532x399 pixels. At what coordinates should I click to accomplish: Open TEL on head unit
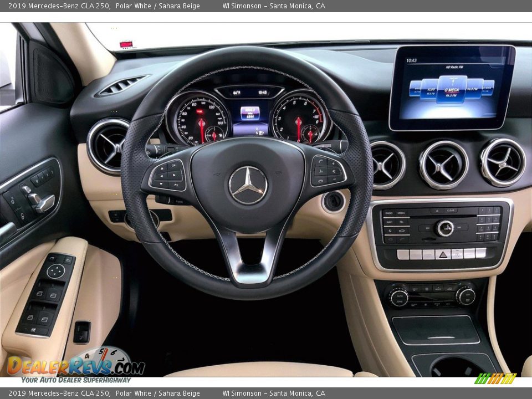[401, 222]
